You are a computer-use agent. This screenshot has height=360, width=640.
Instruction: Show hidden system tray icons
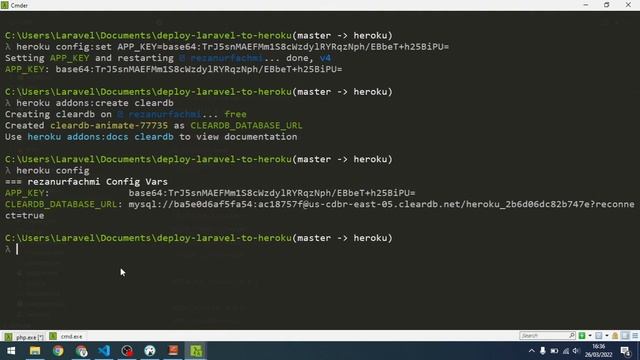[531, 351]
